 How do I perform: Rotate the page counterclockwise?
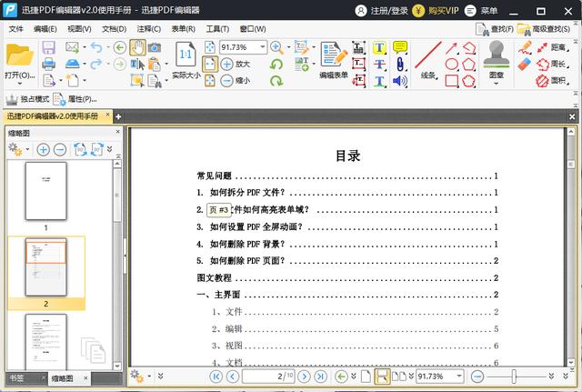click(276, 65)
